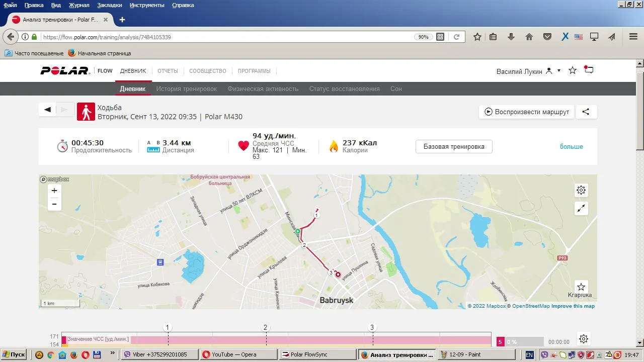Open browser zoom level 90% indicator
The height and width of the screenshot is (362, 644).
coord(423,37)
